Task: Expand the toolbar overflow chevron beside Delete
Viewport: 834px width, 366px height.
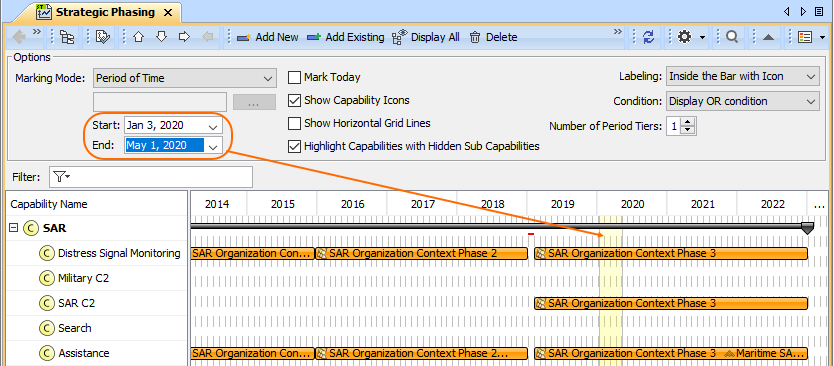Action: pyautogui.click(x=618, y=32)
